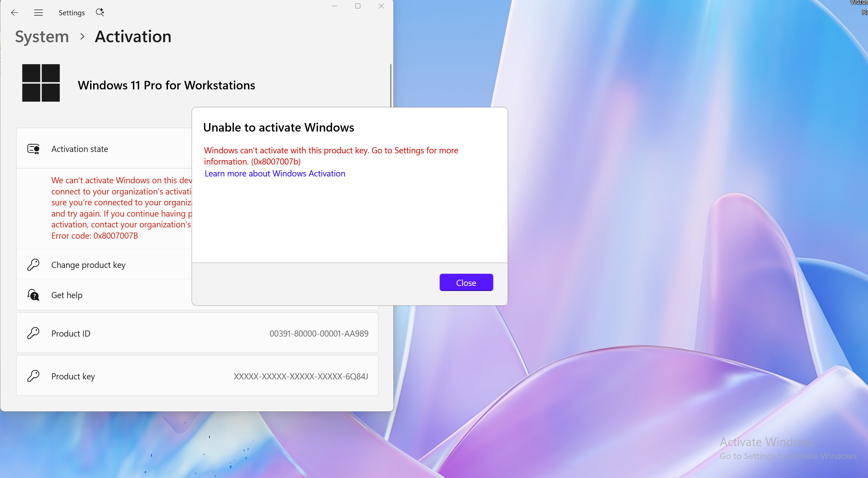This screenshot has width=868, height=478.
Task: Click the Product key label
Action: click(73, 376)
